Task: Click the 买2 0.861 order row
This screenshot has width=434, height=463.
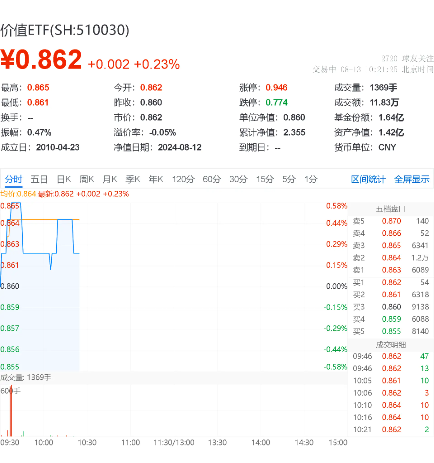Action: pyautogui.click(x=391, y=295)
